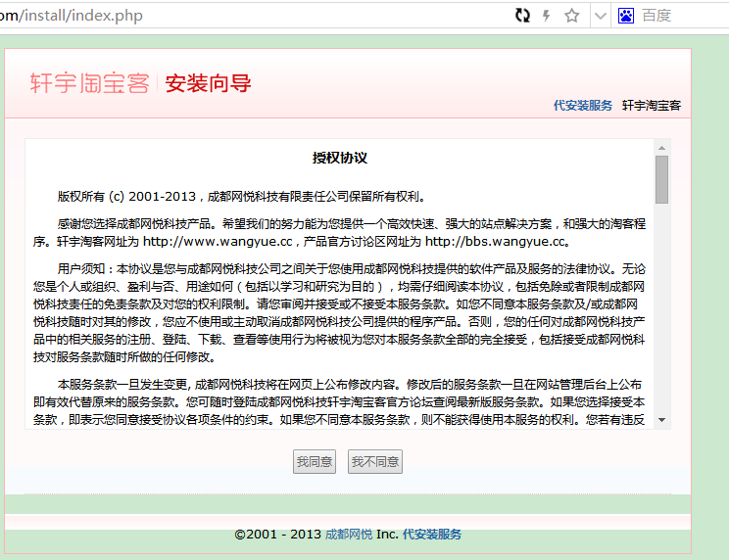The height and width of the screenshot is (560, 729).
Task: Click the agreement scrollbar down arrow
Action: tap(662, 419)
